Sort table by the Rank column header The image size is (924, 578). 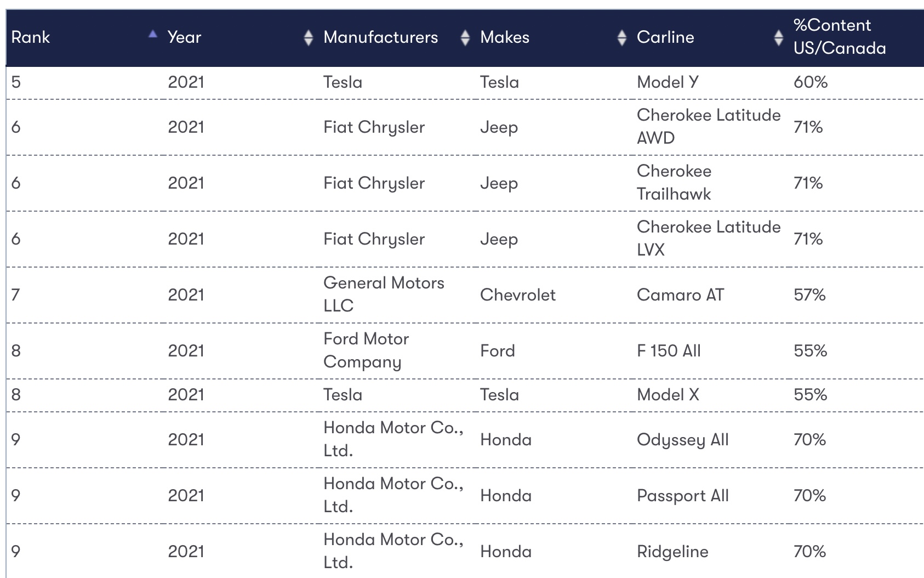[x=31, y=37]
